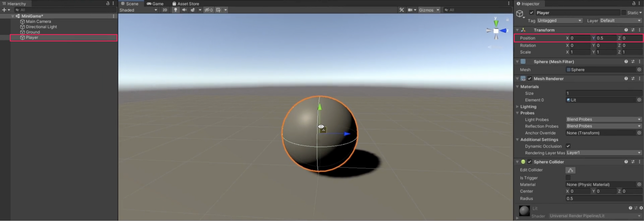This screenshot has width=644, height=221.
Task: Click the Mesh object picker circle
Action: 639,70
